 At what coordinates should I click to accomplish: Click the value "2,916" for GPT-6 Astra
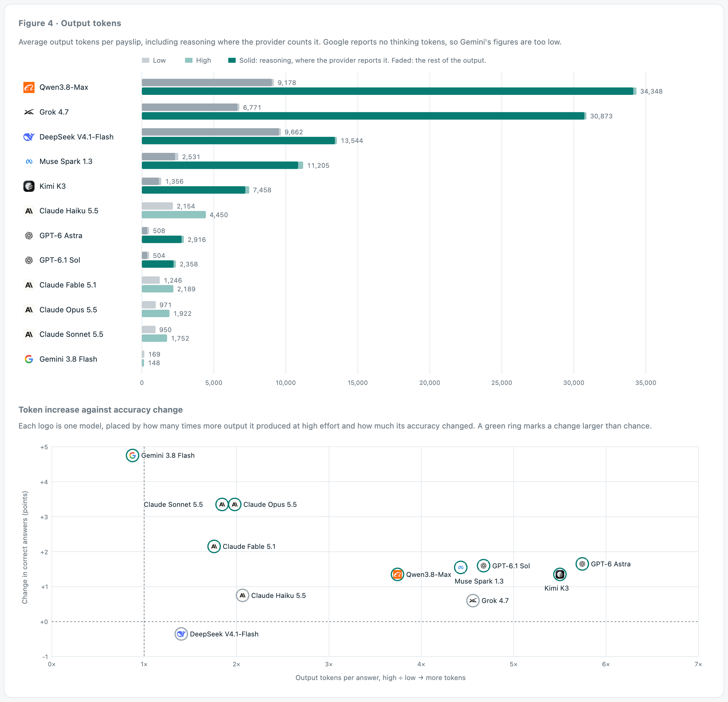197,240
